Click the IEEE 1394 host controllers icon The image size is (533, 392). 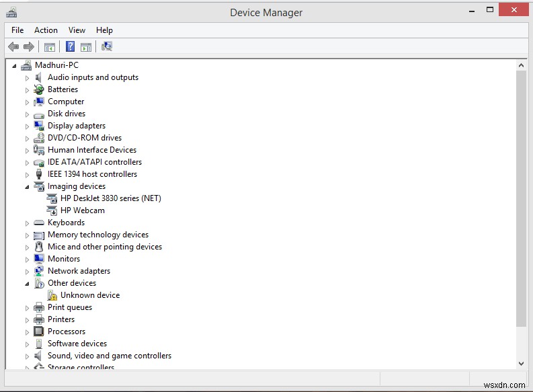click(x=39, y=174)
